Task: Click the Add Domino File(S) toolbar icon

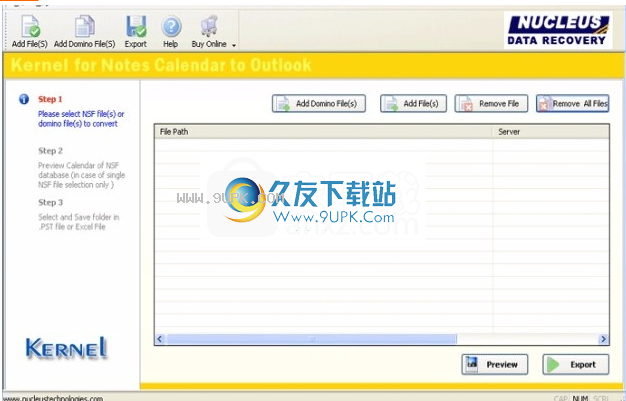Action: (x=84, y=27)
